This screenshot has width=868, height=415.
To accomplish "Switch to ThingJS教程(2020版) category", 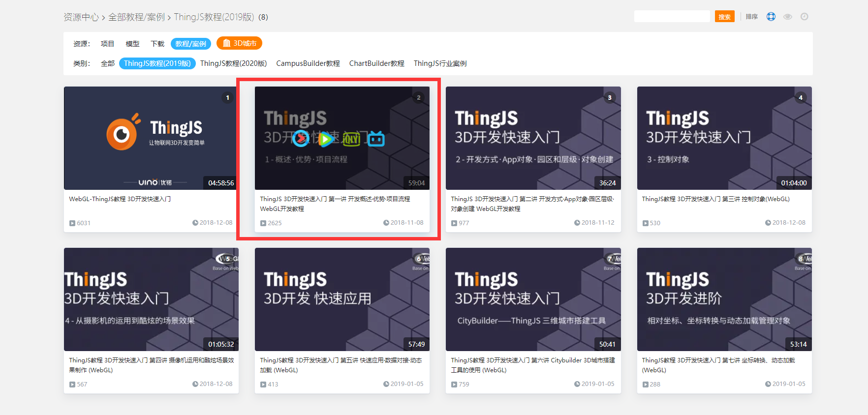I will point(233,63).
